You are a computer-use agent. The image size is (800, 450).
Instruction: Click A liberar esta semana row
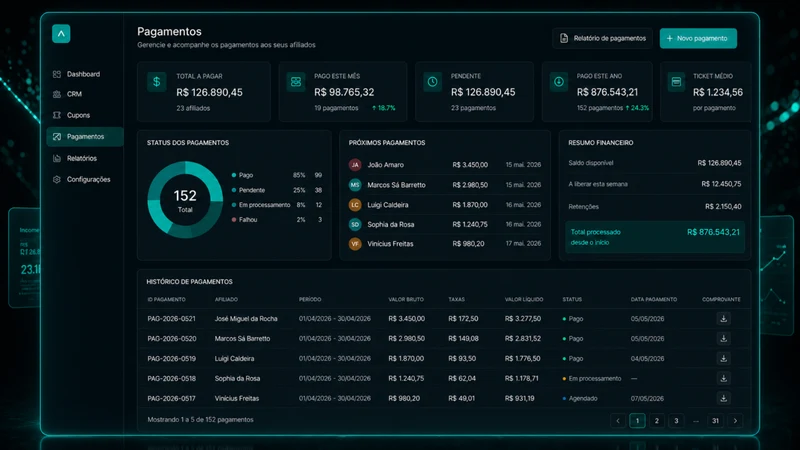coord(655,184)
